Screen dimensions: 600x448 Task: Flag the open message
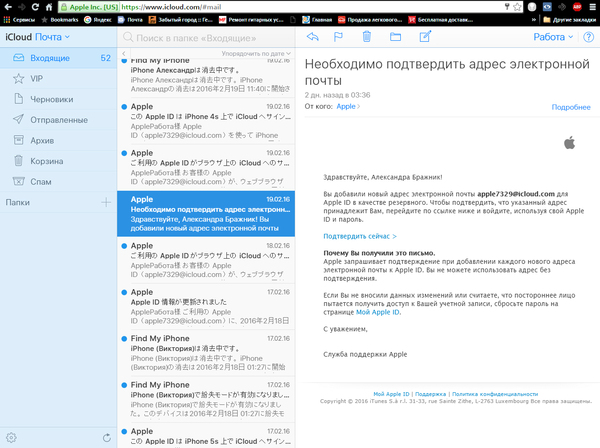340,37
